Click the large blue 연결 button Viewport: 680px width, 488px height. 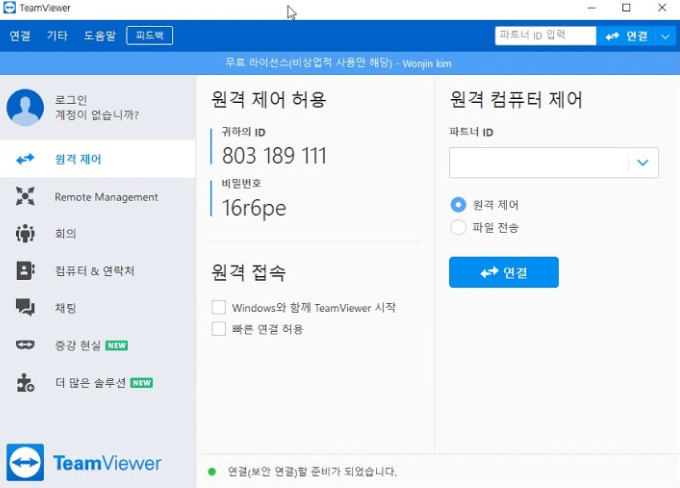click(x=503, y=272)
